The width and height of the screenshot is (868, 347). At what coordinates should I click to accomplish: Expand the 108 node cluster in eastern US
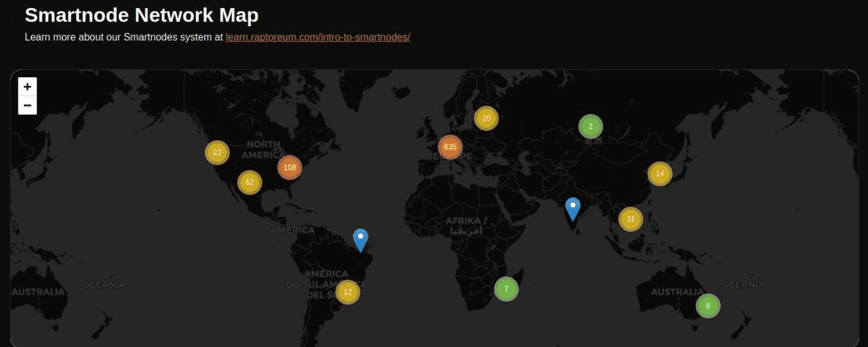pos(289,168)
